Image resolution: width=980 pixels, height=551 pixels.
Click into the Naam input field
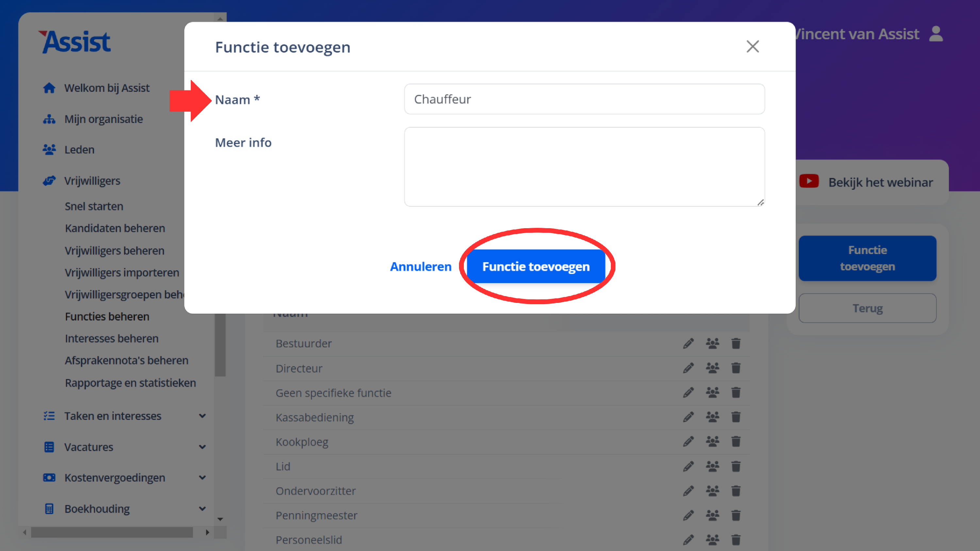[x=584, y=99]
